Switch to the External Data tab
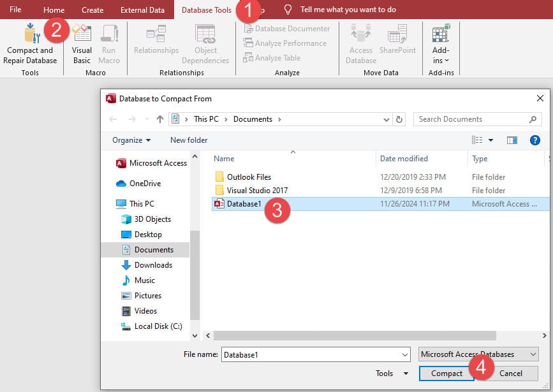 pyautogui.click(x=142, y=10)
